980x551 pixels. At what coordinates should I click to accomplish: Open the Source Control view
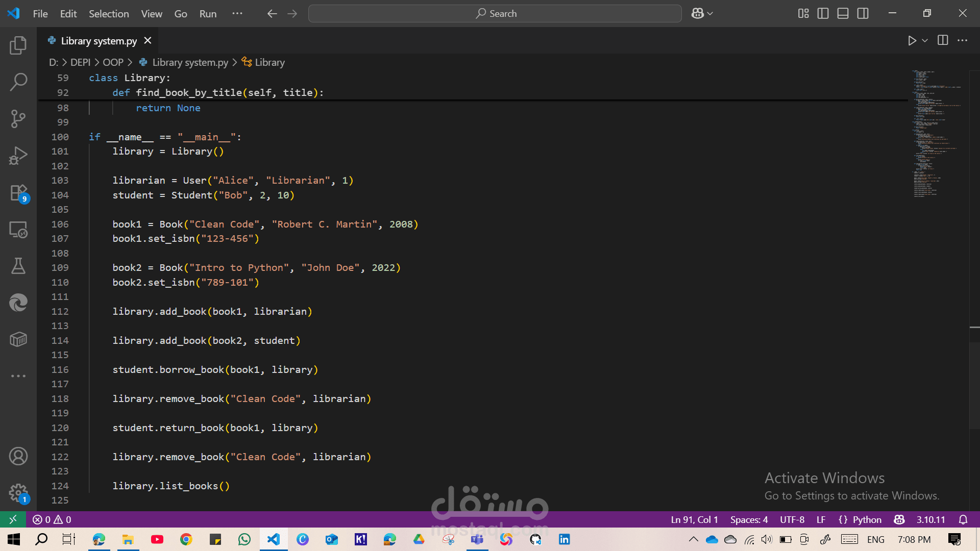pyautogui.click(x=18, y=118)
